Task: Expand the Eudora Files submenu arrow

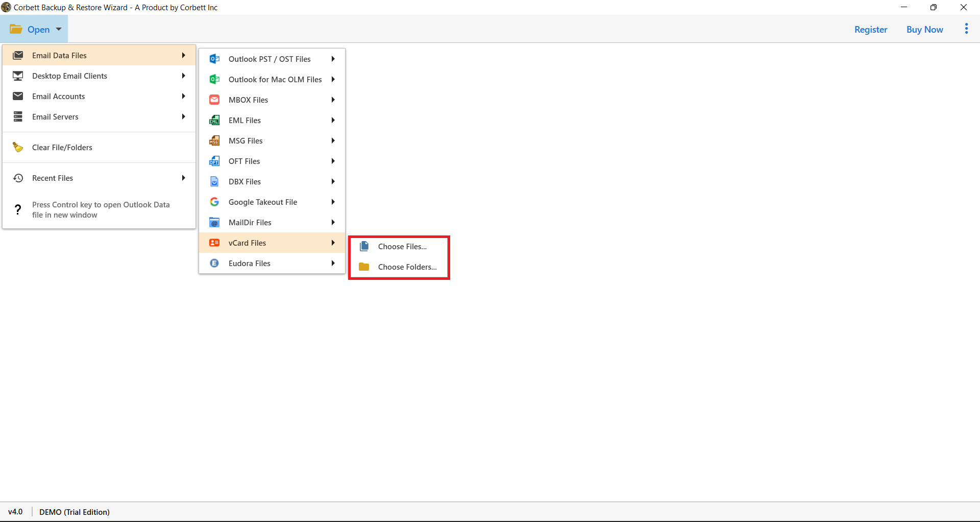Action: pos(333,263)
